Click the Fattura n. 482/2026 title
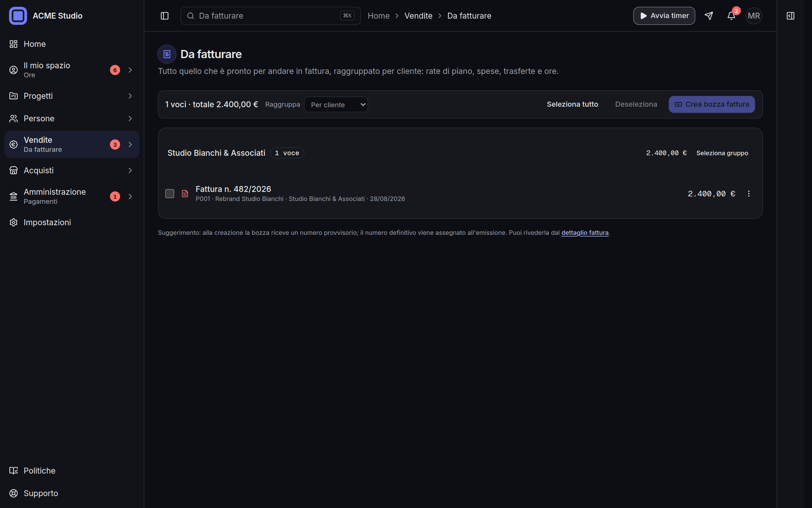The width and height of the screenshot is (812, 508). (x=233, y=189)
